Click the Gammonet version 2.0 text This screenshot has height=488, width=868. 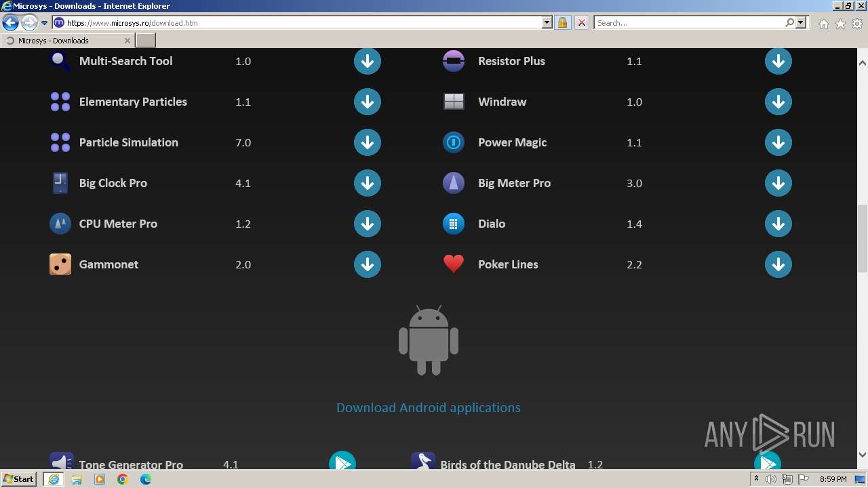click(x=243, y=264)
